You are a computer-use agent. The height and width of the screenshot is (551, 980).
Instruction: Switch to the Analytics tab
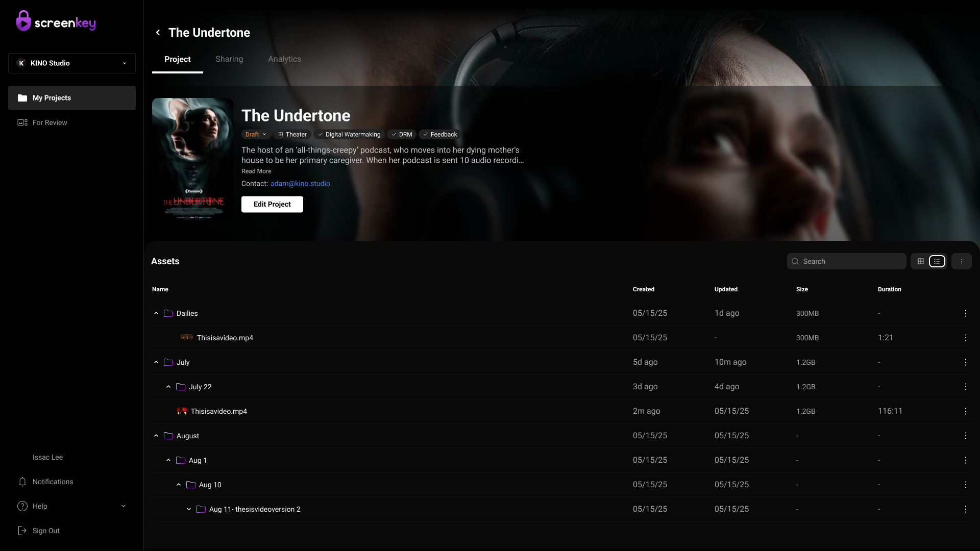[284, 59]
